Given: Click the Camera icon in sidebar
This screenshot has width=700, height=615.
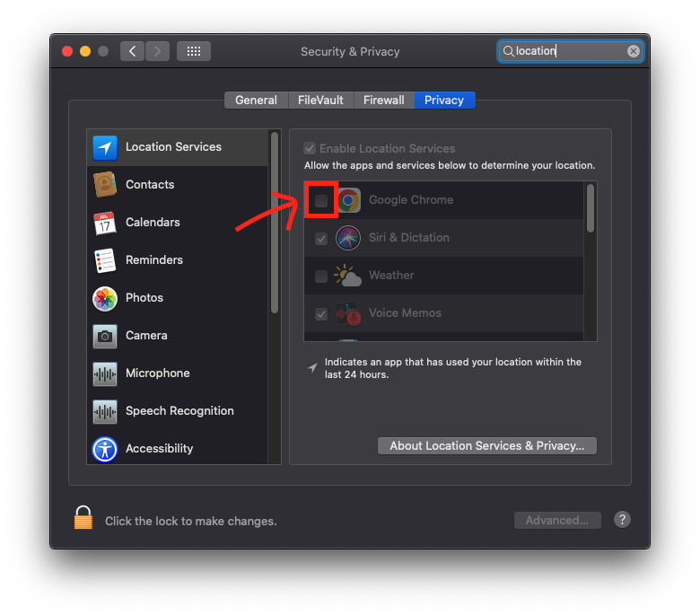Looking at the screenshot, I should (x=105, y=336).
